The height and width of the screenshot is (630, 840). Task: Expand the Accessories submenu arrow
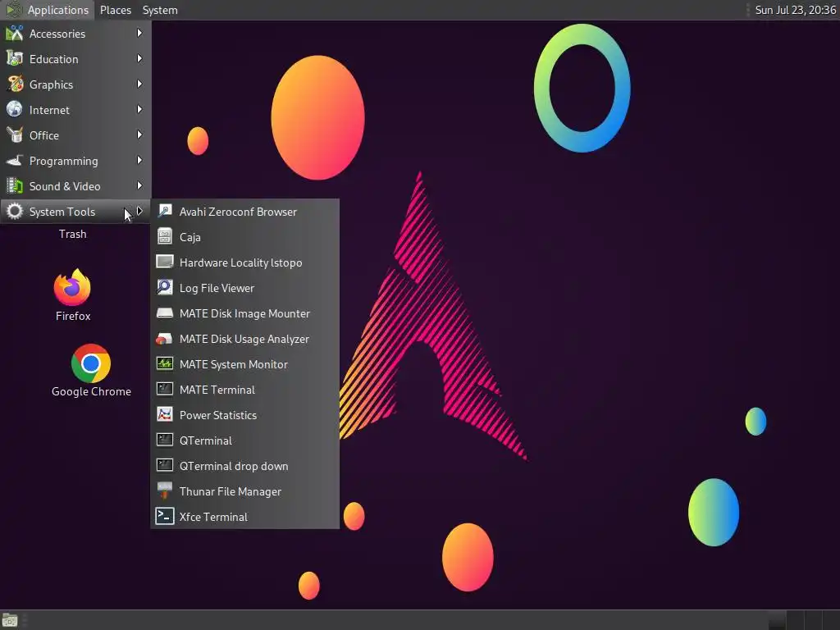point(139,33)
